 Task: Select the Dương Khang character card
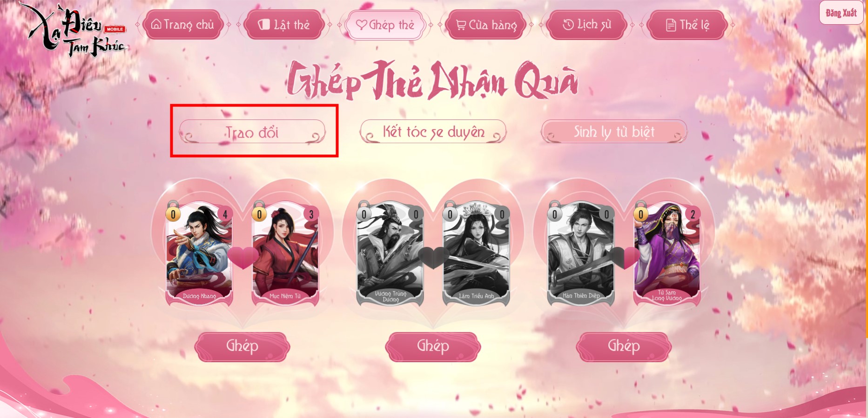[199, 253]
